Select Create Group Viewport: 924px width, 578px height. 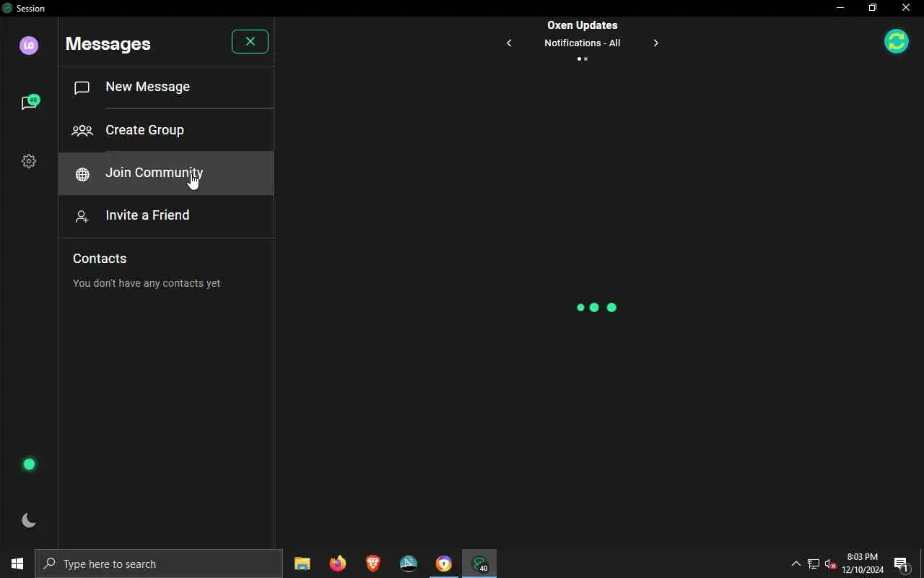pos(166,130)
